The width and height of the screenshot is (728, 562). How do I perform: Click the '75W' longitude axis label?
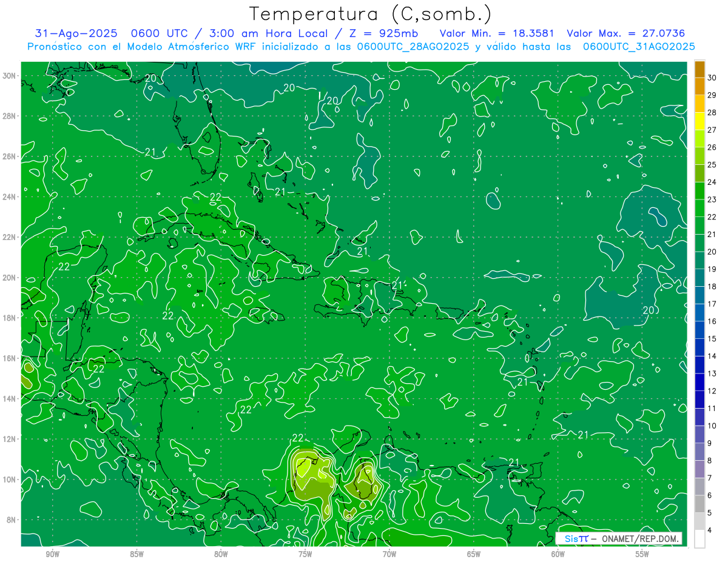tap(305, 554)
